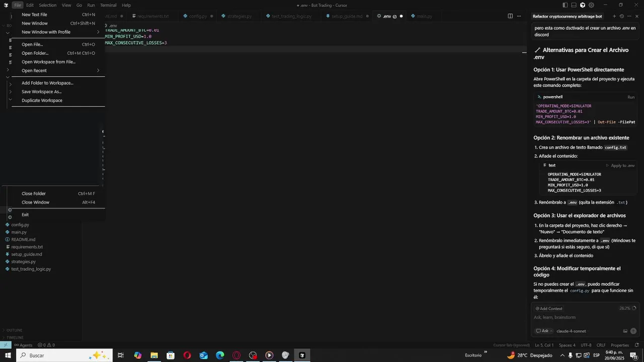Show chat history clock icon
The width and height of the screenshot is (644, 362).
(x=621, y=16)
